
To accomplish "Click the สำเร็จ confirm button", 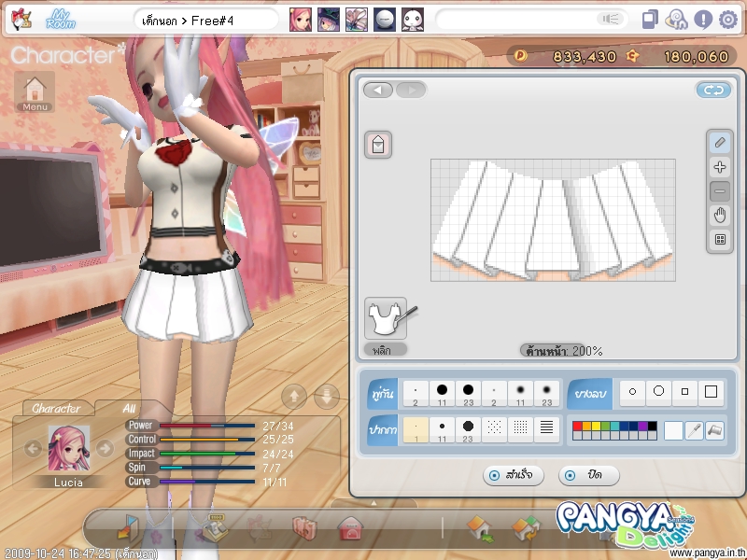I will 513,475.
